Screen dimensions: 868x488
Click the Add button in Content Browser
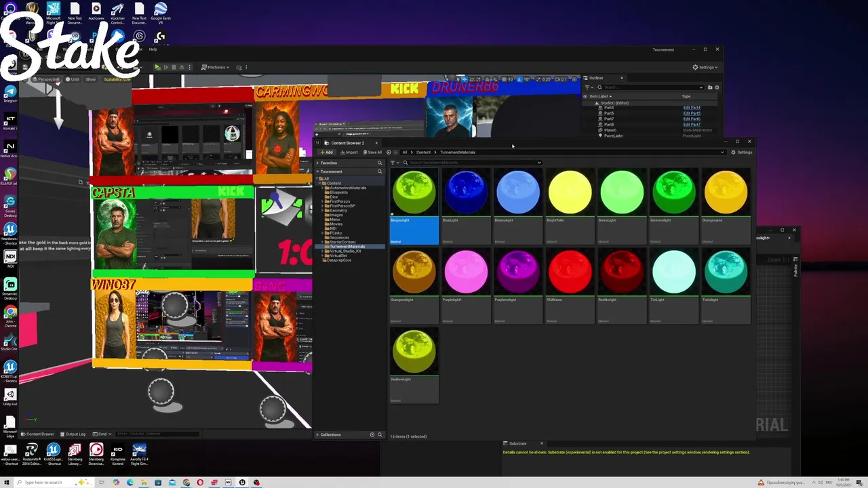coord(326,152)
